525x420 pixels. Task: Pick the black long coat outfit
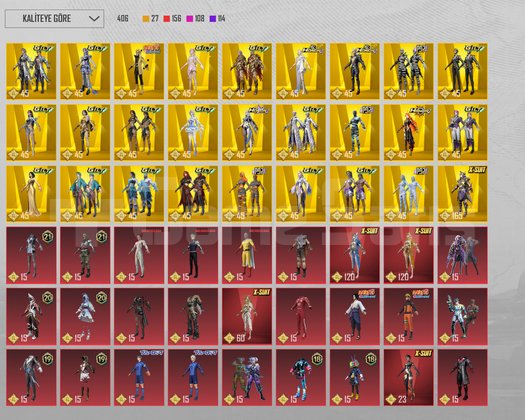point(463,378)
